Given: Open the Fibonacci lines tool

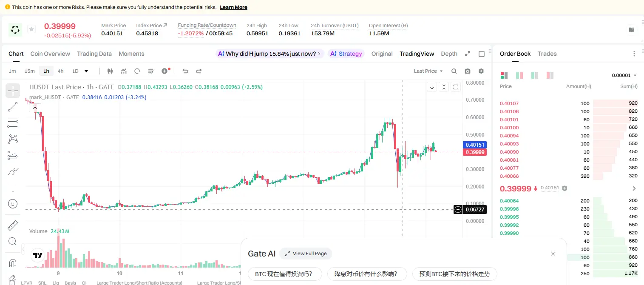Looking at the screenshot, I should pyautogui.click(x=13, y=123).
